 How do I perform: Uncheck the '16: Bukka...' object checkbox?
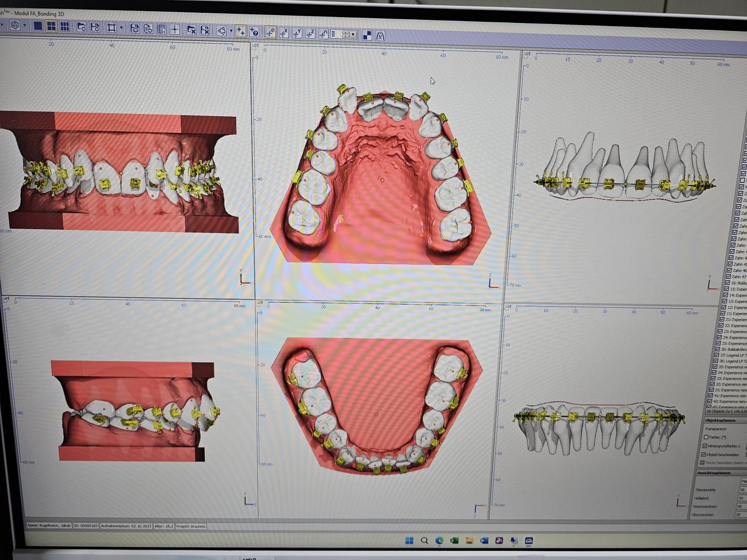tap(727, 283)
